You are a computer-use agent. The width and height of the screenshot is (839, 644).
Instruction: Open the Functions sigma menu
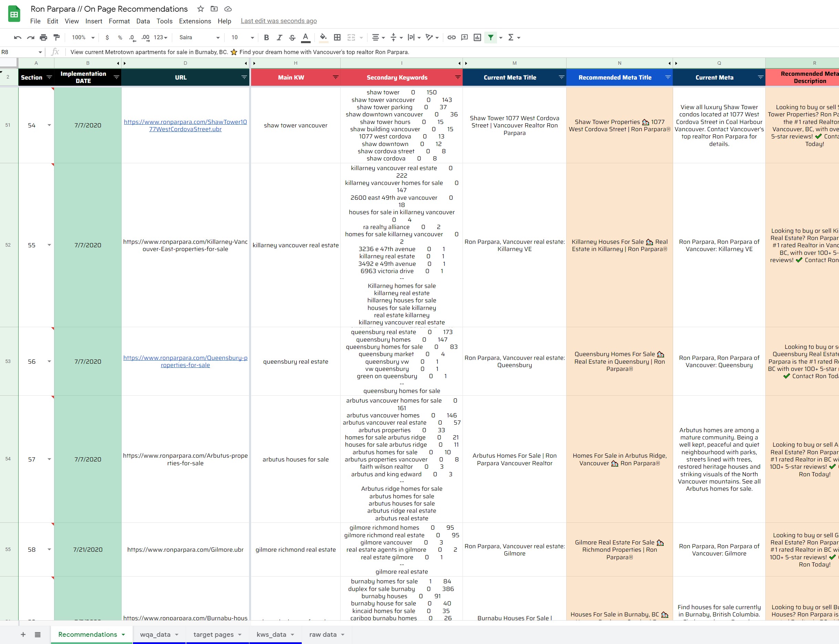(x=514, y=37)
